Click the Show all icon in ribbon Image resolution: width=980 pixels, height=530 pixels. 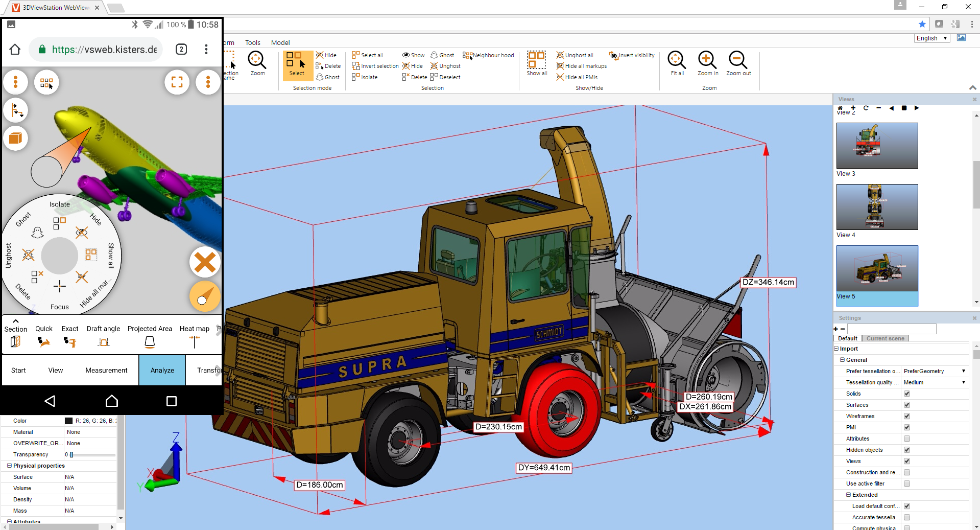pos(536,60)
